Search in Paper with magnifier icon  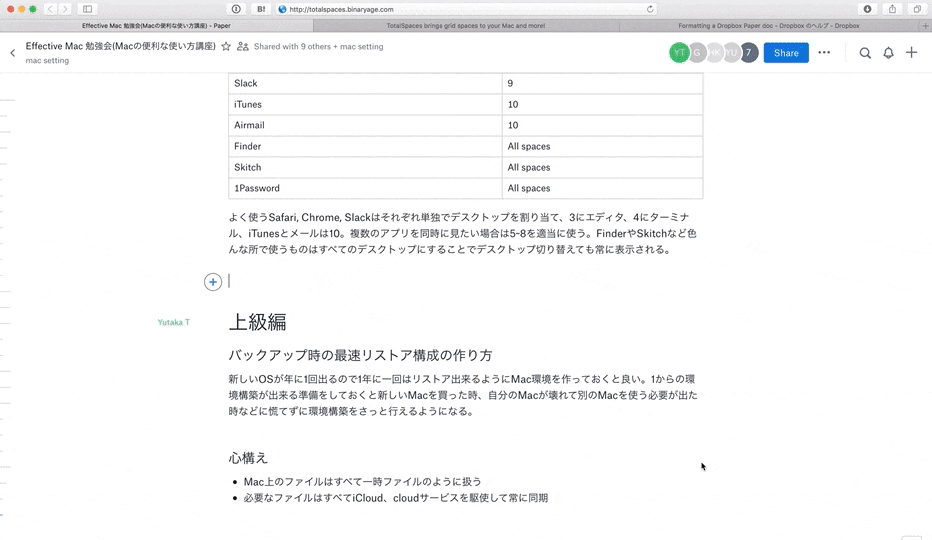865,53
